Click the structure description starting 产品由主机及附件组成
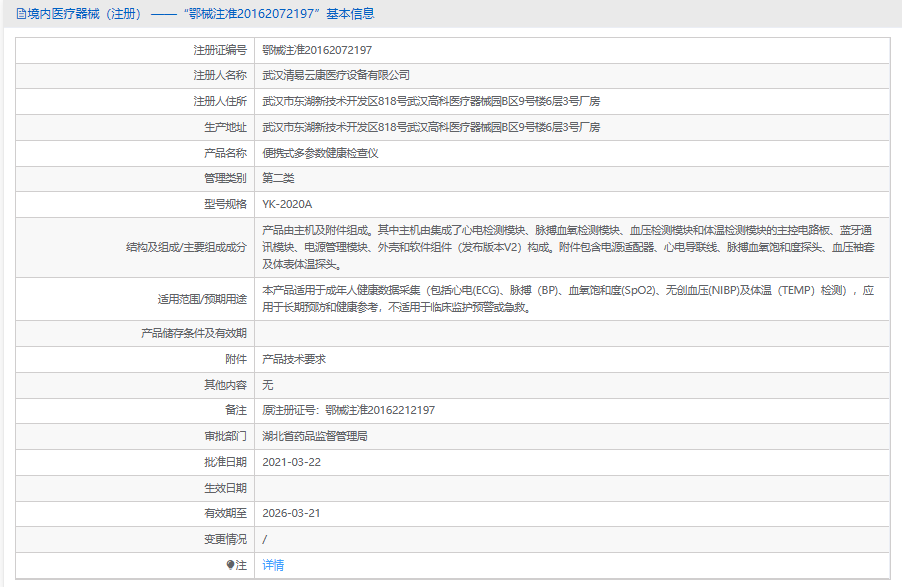902x587 pixels. click(568, 247)
